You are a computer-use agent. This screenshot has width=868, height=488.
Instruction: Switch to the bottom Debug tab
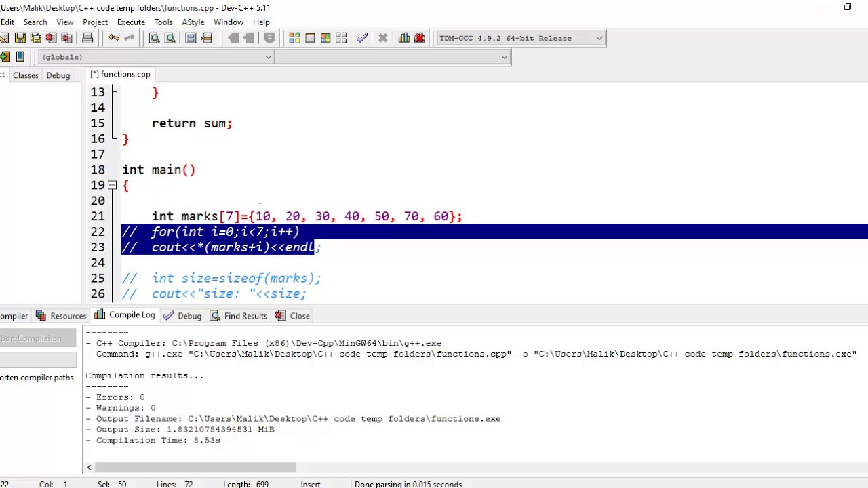tap(183, 316)
